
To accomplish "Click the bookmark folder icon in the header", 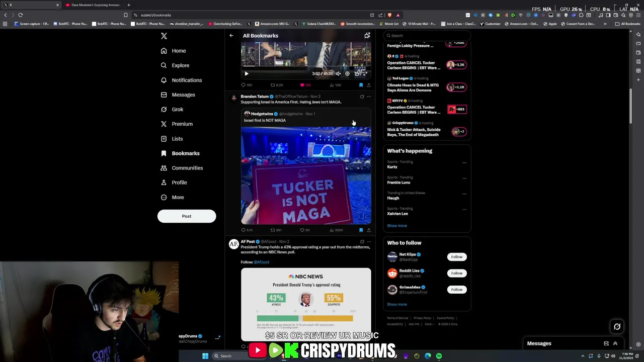I will pos(367,36).
